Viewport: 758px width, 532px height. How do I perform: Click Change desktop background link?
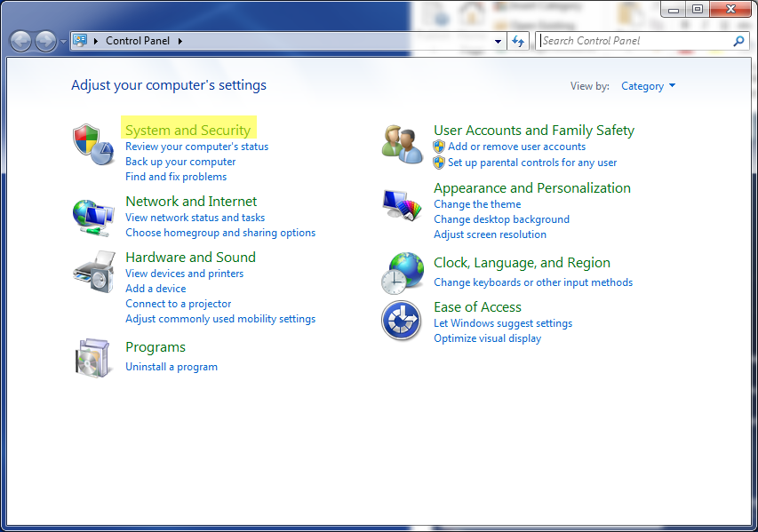pyautogui.click(x=501, y=219)
